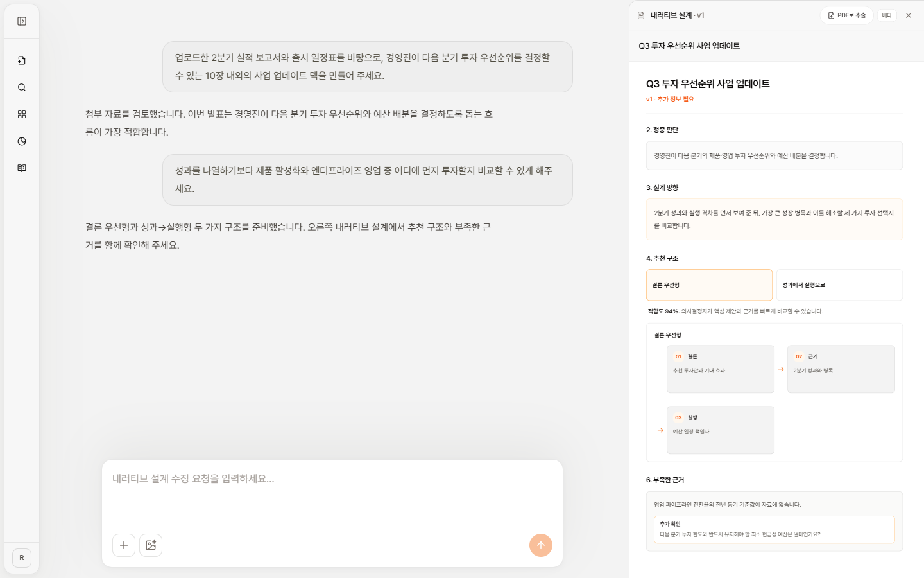Click the large 'Q3 투자 우선순위 사업 업데이트' document title
The width and height of the screenshot is (924, 578).
[x=708, y=83]
